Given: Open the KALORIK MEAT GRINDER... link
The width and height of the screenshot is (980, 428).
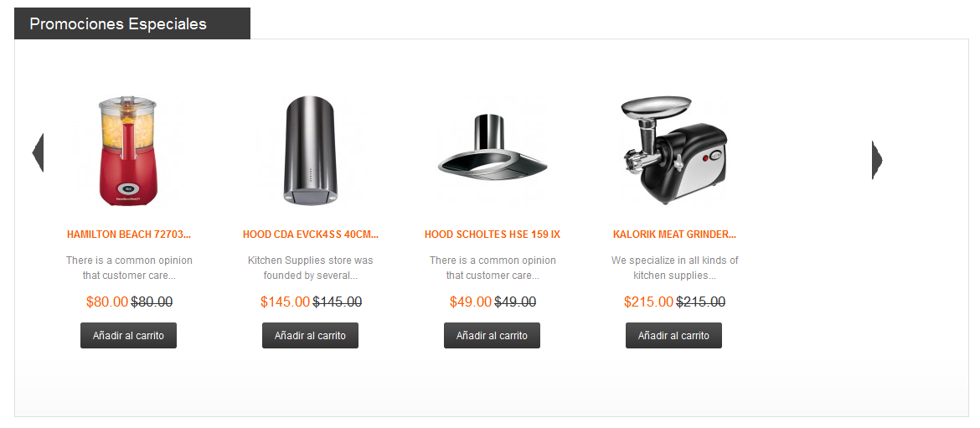Looking at the screenshot, I should pyautogui.click(x=674, y=235).
